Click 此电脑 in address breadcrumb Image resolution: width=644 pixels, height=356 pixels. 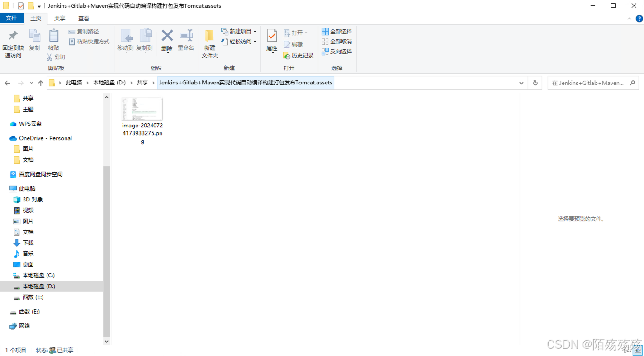point(74,83)
